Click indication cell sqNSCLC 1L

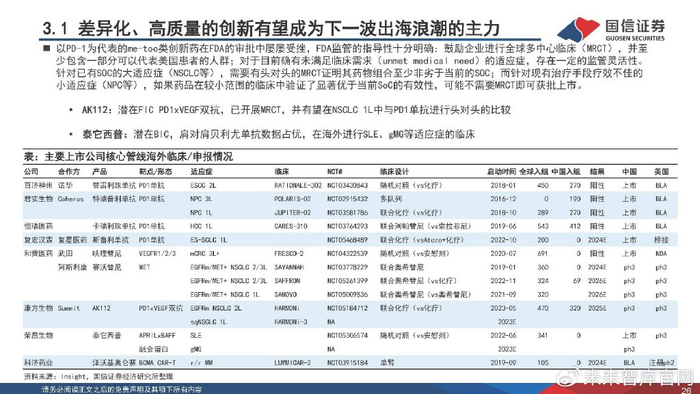[208, 322]
